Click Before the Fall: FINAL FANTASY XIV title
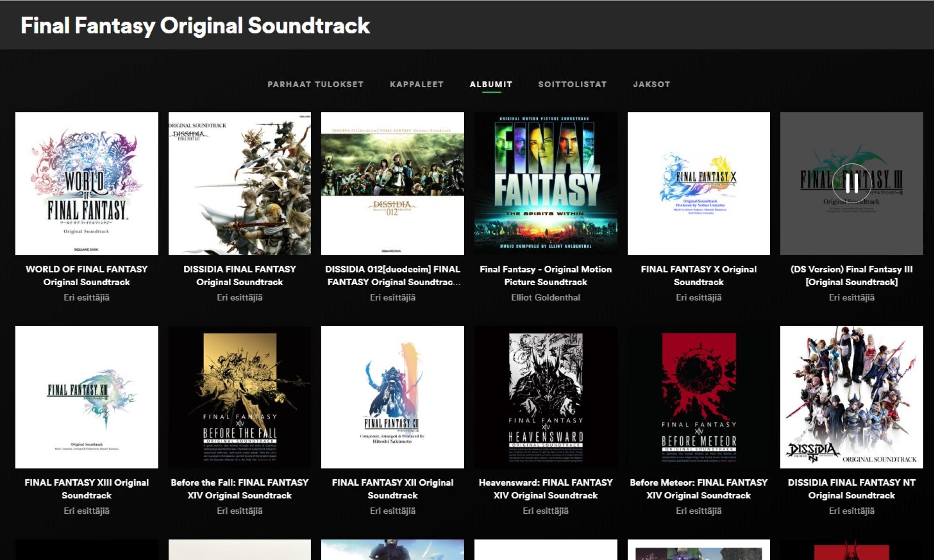 240,489
